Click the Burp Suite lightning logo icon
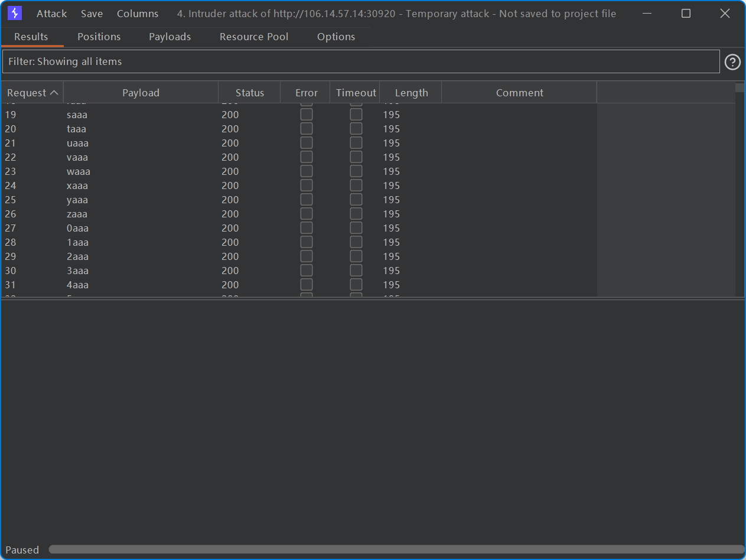The width and height of the screenshot is (746, 560). pyautogui.click(x=15, y=13)
